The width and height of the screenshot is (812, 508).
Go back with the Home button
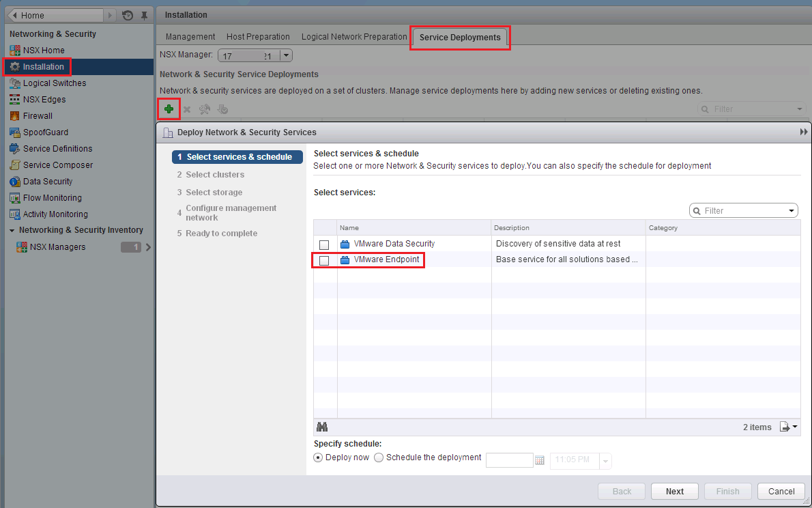tap(56, 16)
